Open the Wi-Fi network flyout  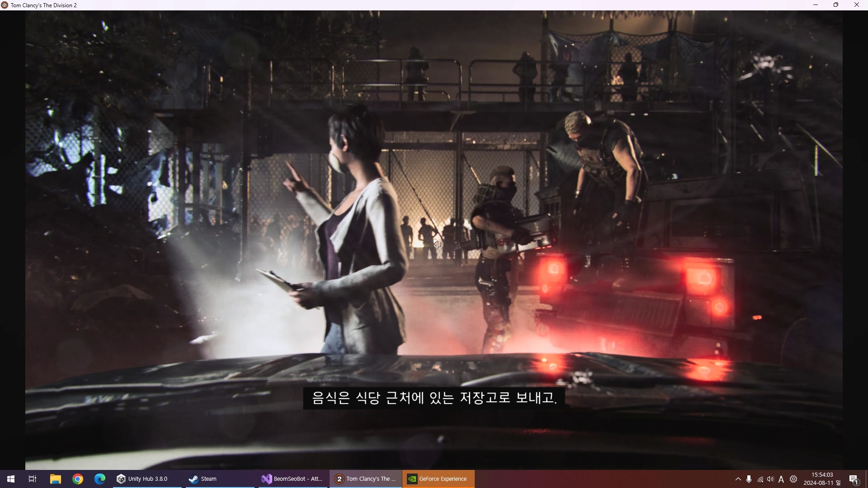[760, 479]
